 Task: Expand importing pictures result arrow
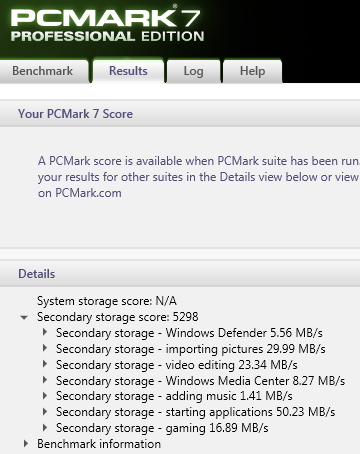[x=45, y=348]
